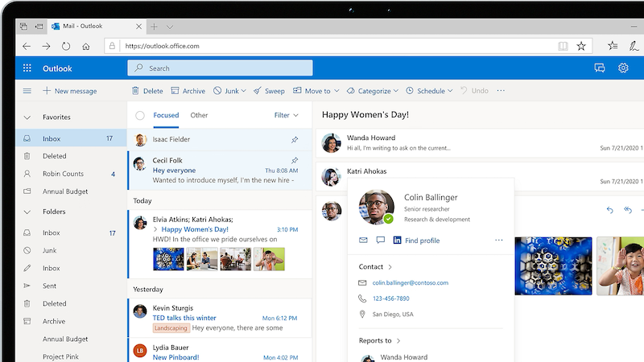Open the browser web notes pen icon
This screenshot has height=362, width=644.
tap(634, 46)
